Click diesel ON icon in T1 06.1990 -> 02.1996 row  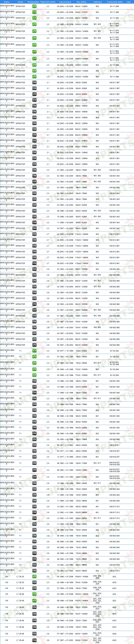click(x=34, y=559)
